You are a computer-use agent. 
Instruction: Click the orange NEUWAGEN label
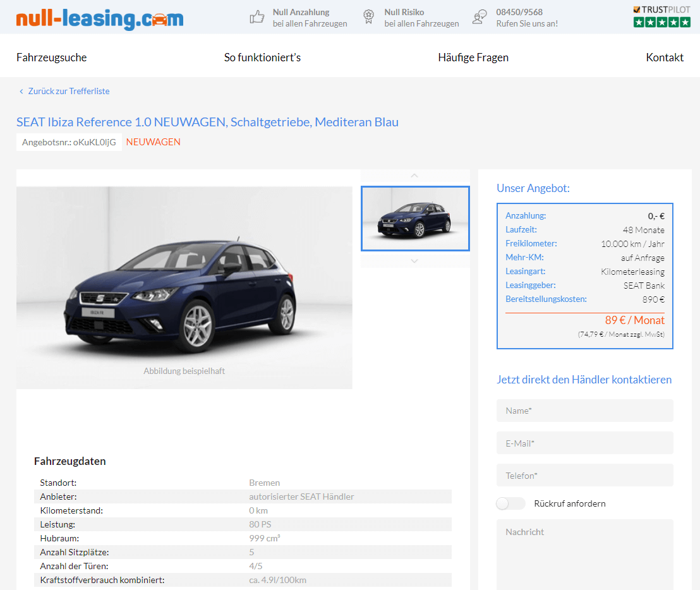[x=153, y=142]
